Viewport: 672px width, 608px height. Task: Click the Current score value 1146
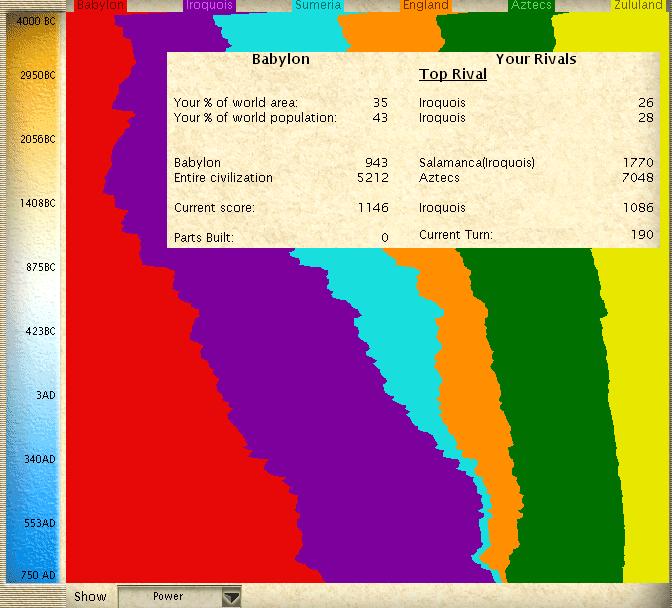coord(372,208)
